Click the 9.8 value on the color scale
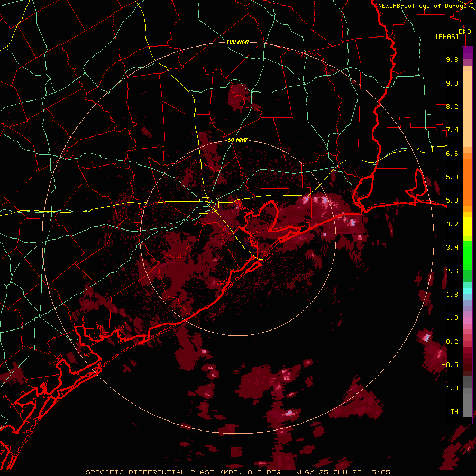 [452, 59]
